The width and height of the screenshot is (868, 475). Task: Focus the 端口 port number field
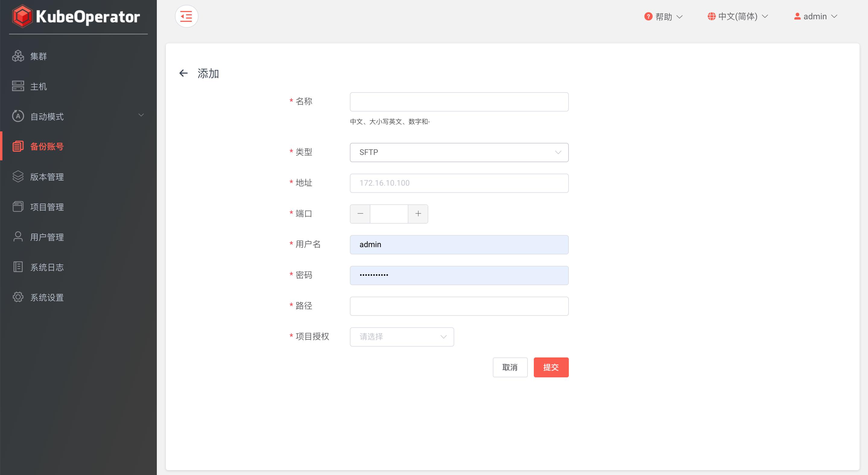[x=389, y=214]
